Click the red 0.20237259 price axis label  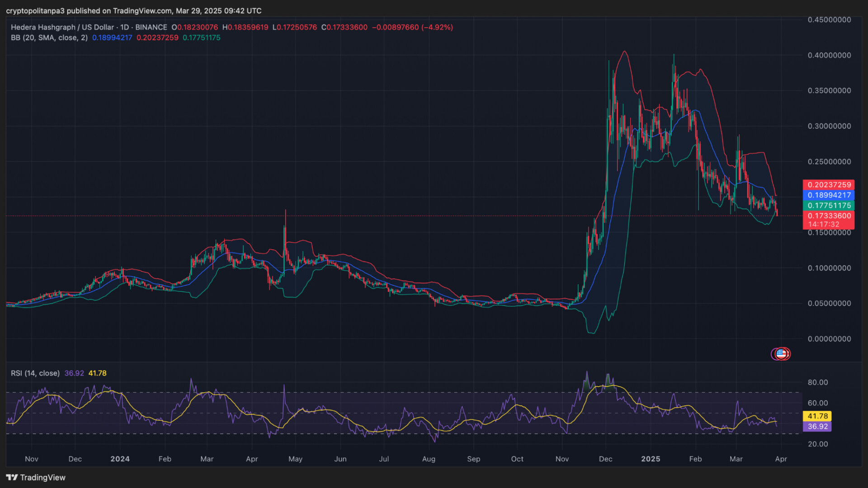tap(829, 185)
